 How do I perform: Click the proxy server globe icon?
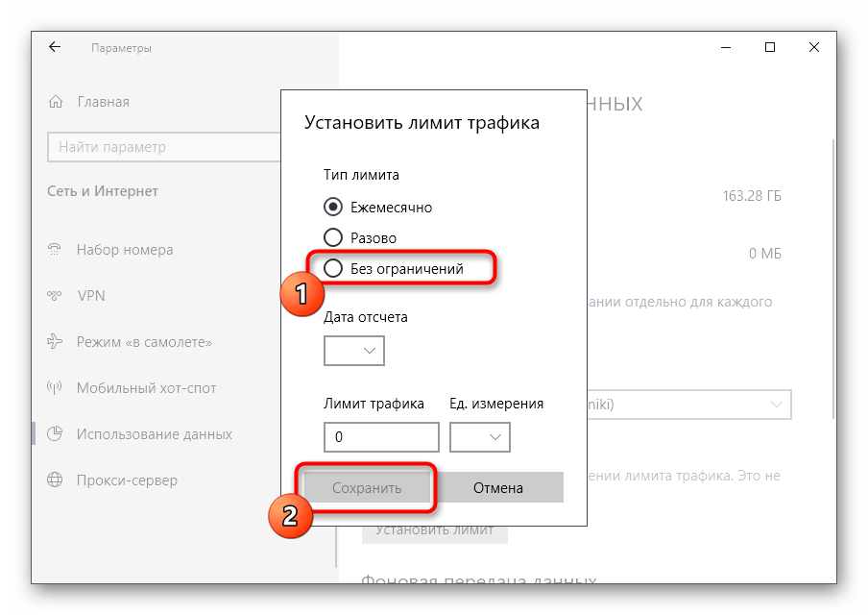[x=55, y=480]
